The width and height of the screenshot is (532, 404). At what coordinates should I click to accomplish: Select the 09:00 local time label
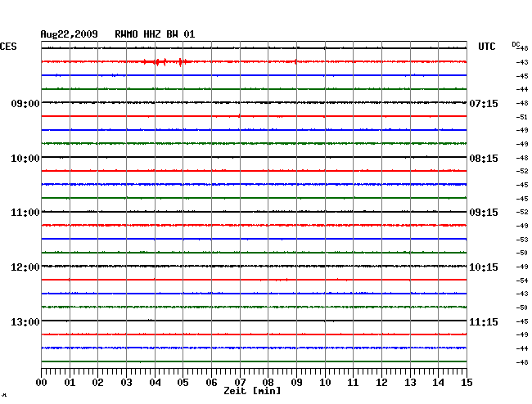click(x=25, y=103)
